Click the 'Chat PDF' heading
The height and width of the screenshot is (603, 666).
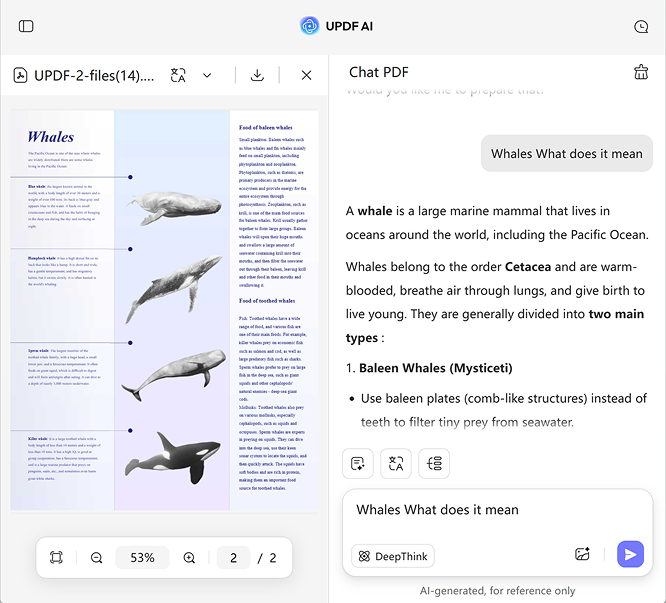coord(378,72)
